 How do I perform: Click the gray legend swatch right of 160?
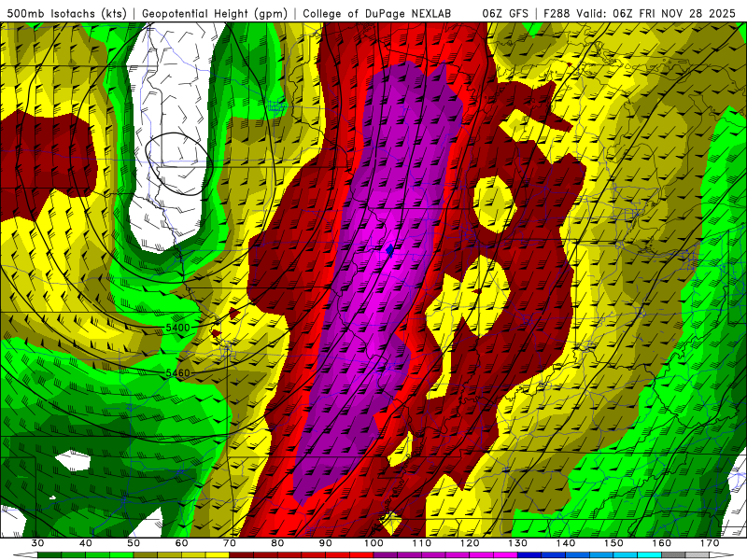673,555
